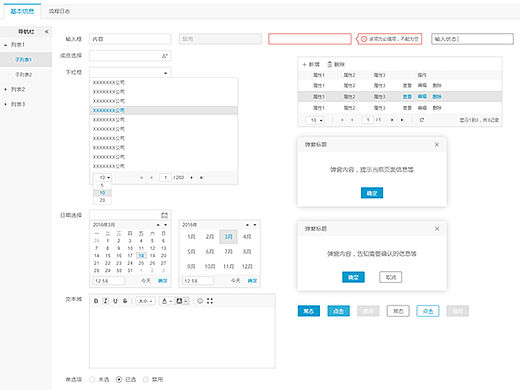This screenshot has width=520, height=390.
Task: Click the first solid blue 常态 button
Action: [x=309, y=311]
